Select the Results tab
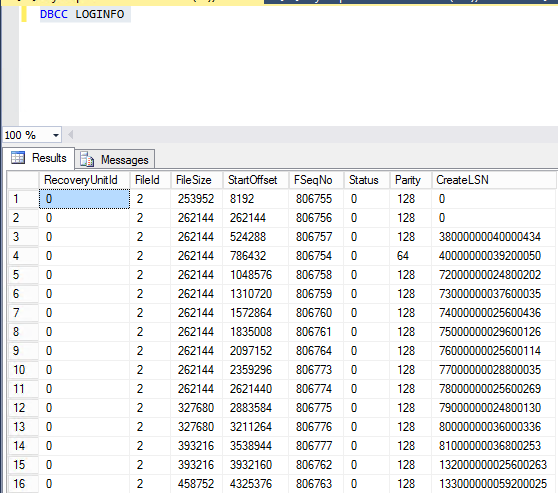 (x=38, y=158)
